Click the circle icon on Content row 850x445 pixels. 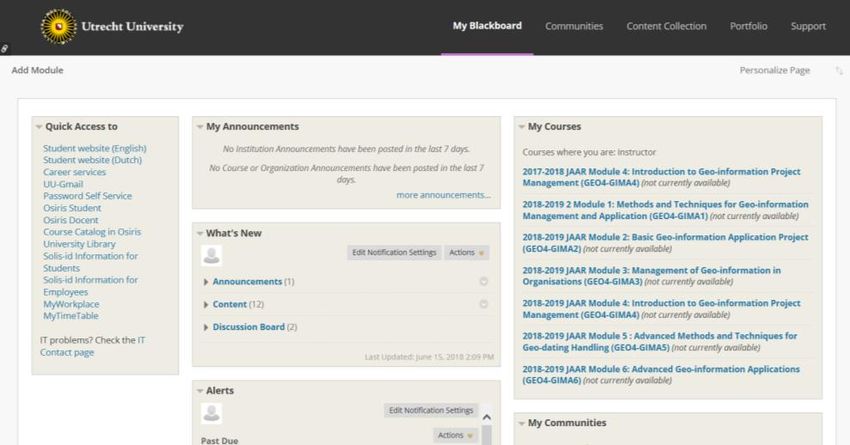coord(484,304)
